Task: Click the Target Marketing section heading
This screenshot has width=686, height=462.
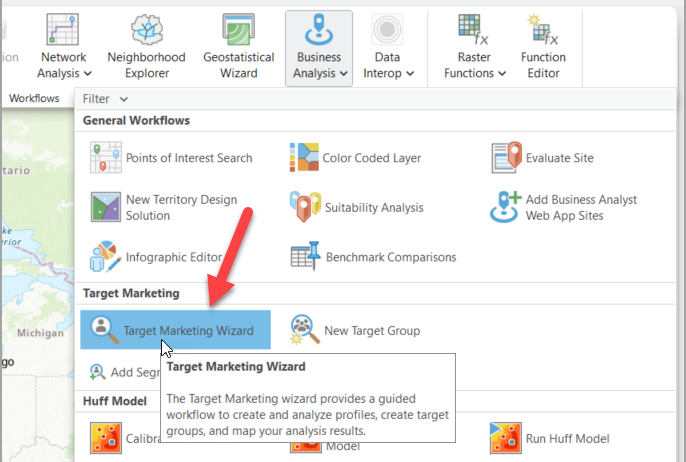Action: coord(131,293)
